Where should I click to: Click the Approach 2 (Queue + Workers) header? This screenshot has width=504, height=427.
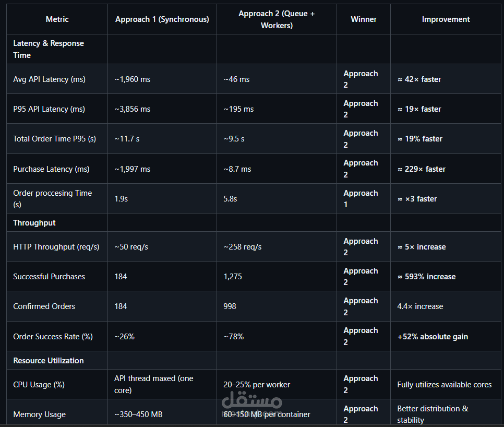pyautogui.click(x=277, y=19)
